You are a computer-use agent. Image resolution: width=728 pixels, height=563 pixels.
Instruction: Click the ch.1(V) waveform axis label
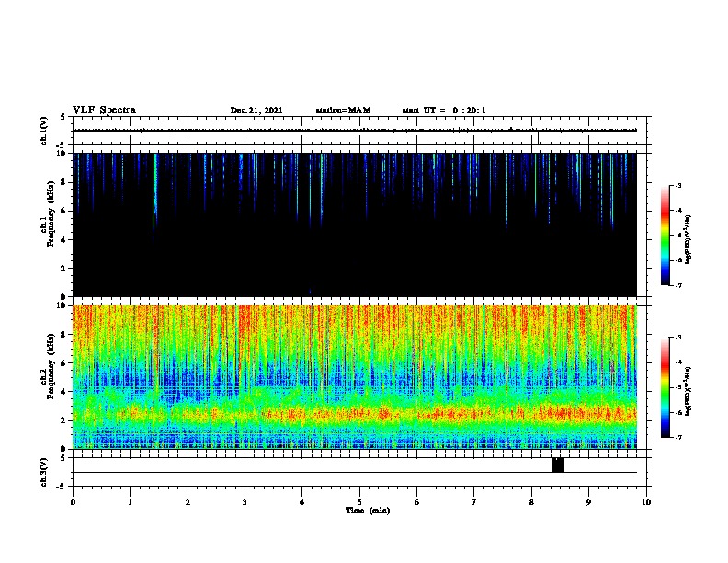(x=44, y=131)
